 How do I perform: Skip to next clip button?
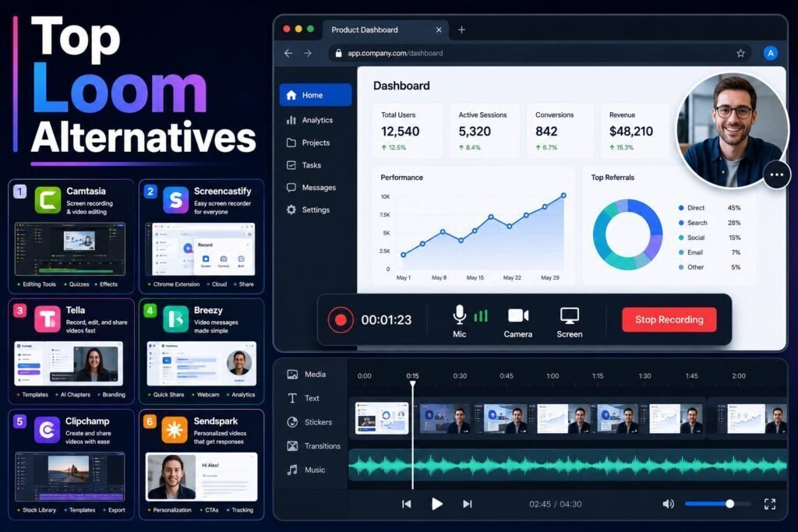click(468, 504)
